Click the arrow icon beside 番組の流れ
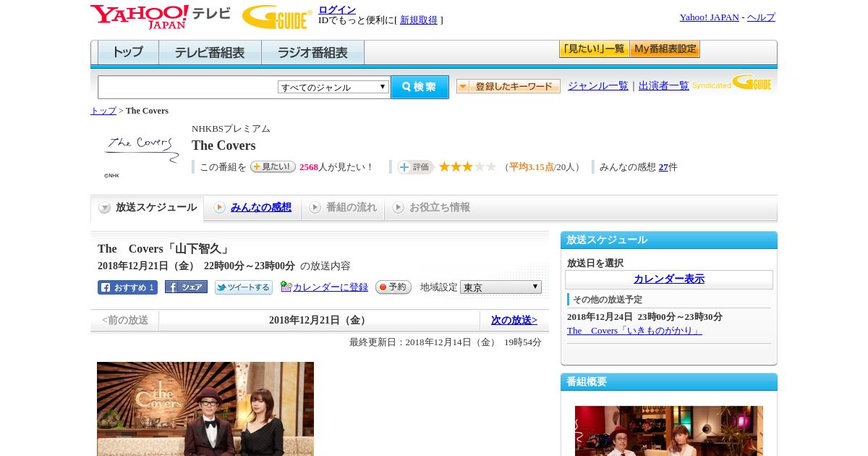Viewport: 868px width, 456px height. coord(315,208)
